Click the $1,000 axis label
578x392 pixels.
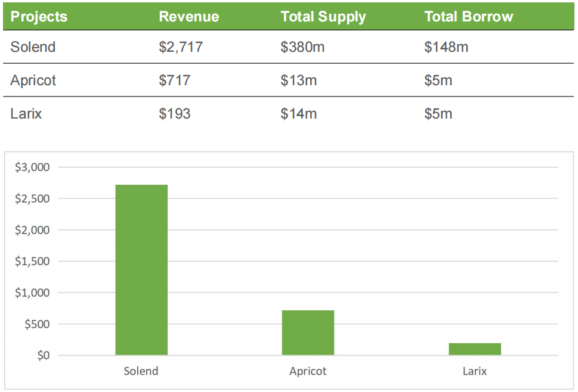click(32, 293)
